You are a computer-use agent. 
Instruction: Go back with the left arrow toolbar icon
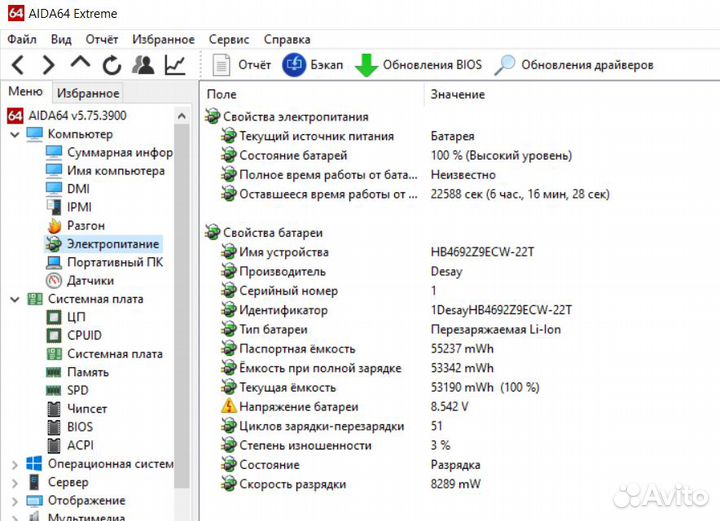click(18, 65)
